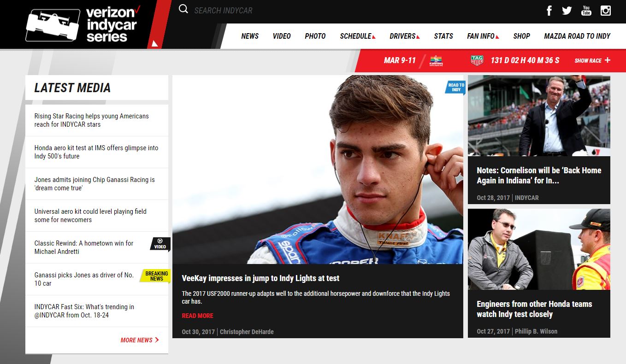Click the Video badge on Classic Rewind
The width and height of the screenshot is (626, 364).
[x=160, y=244]
